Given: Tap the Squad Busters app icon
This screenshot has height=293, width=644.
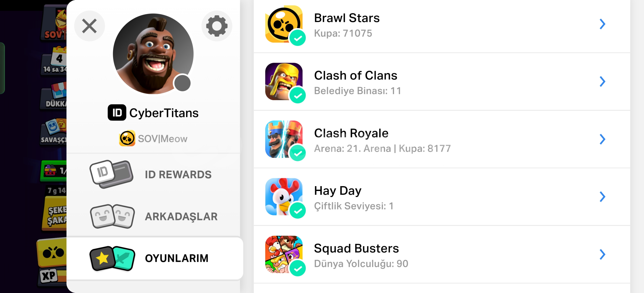Looking at the screenshot, I should (x=284, y=254).
